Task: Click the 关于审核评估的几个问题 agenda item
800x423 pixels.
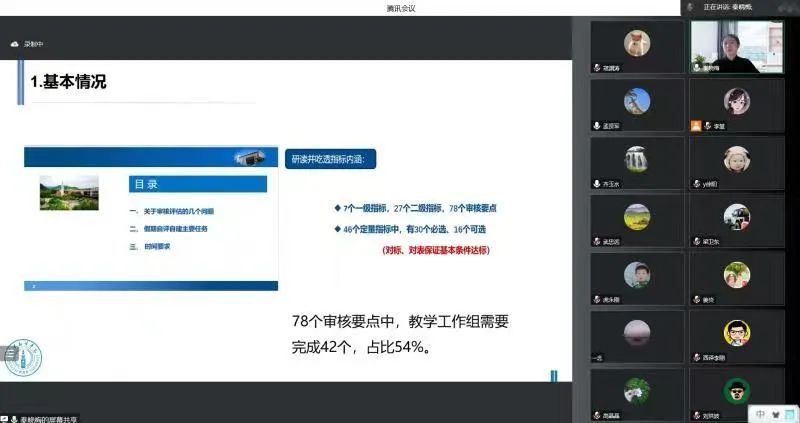Action: click(x=172, y=211)
